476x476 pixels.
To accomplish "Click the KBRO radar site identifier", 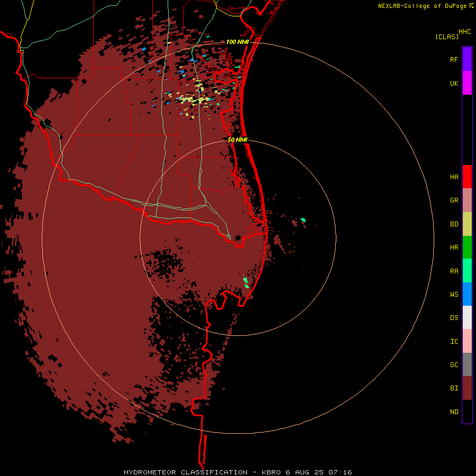I will [271, 472].
